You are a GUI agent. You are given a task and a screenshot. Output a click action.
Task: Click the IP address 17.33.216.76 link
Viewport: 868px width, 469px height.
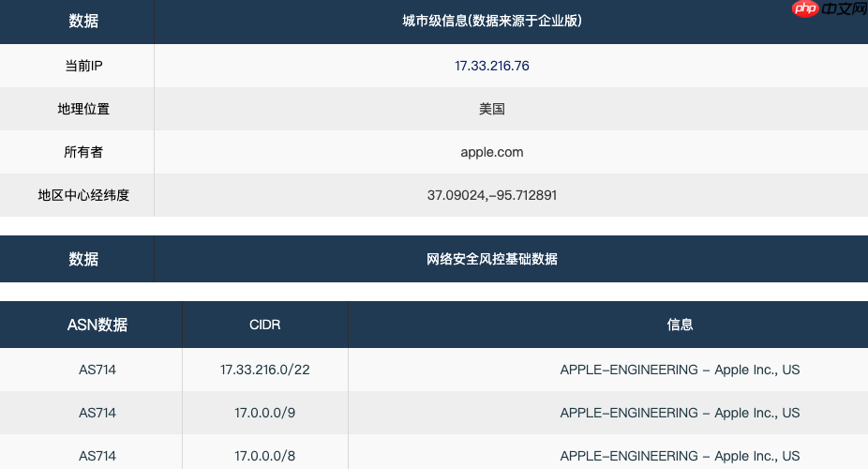point(491,66)
